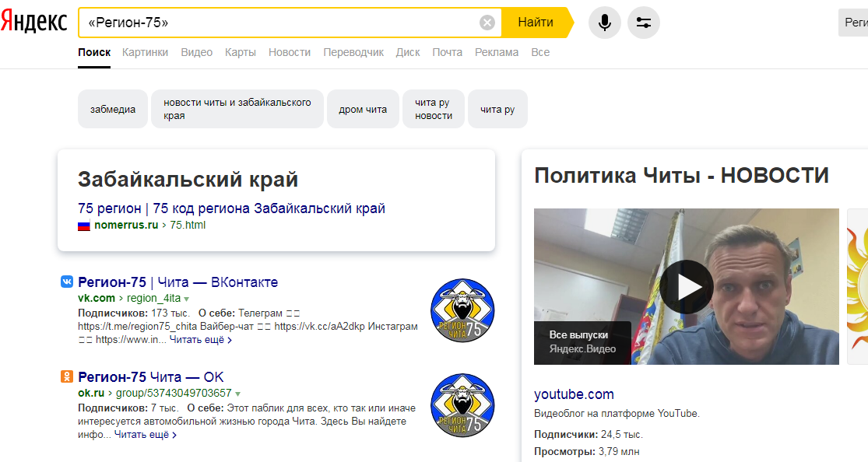
Task: Show all services via Все
Action: [x=540, y=53]
